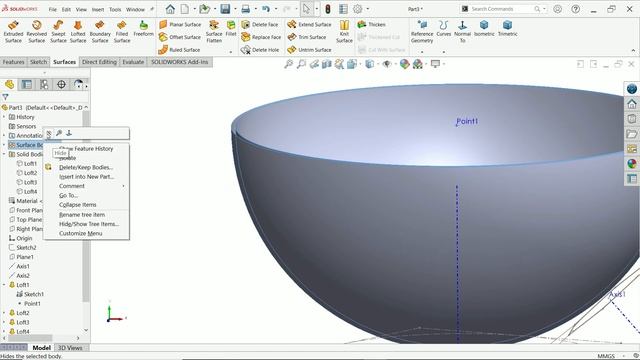Image resolution: width=640 pixels, height=360 pixels.
Task: Switch to Trimetric view
Action: 507,29
